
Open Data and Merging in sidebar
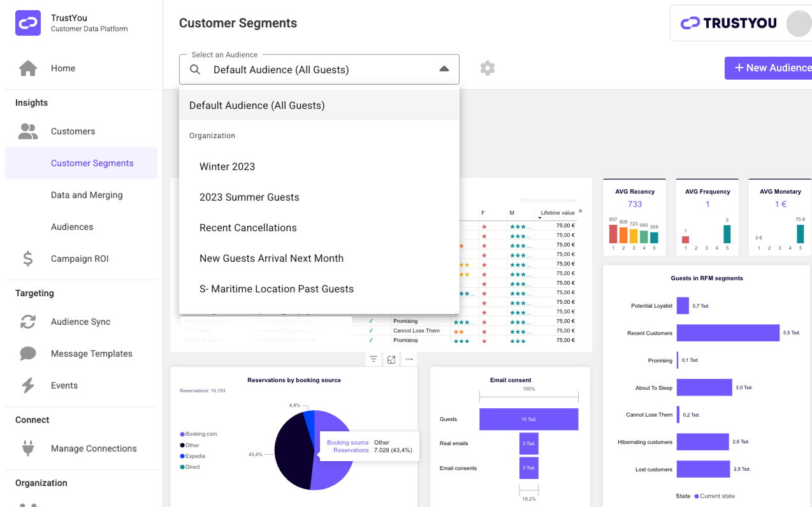click(87, 195)
